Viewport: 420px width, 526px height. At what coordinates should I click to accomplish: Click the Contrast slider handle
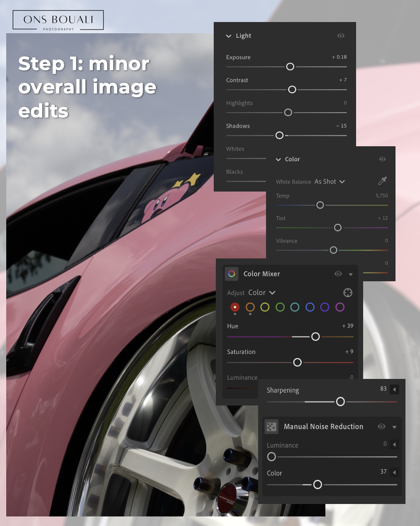pos(292,89)
